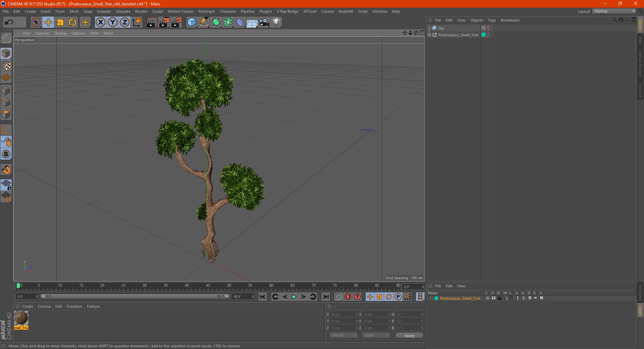Add a Camera object

pos(264,22)
